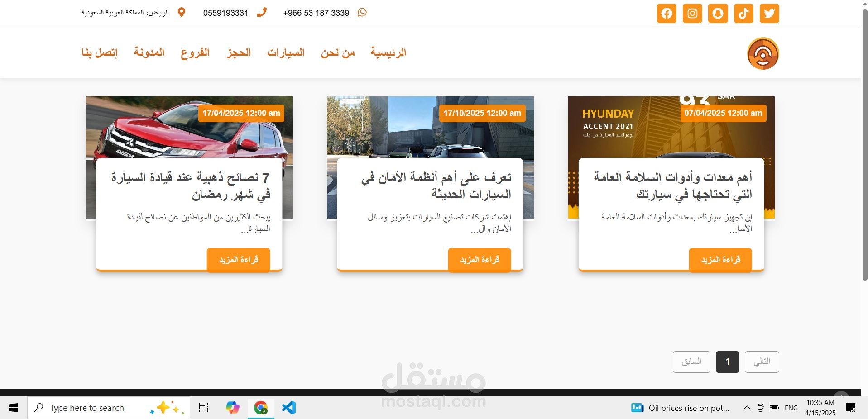Click excerpt إن تجهيز سيارتك بمعدات
Image resolution: width=868 pixels, height=419 pixels.
click(x=676, y=223)
